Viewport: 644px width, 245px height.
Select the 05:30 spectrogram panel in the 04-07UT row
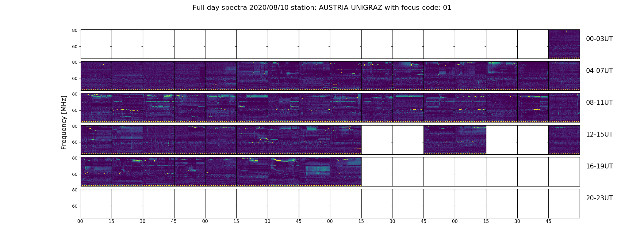pos(283,76)
